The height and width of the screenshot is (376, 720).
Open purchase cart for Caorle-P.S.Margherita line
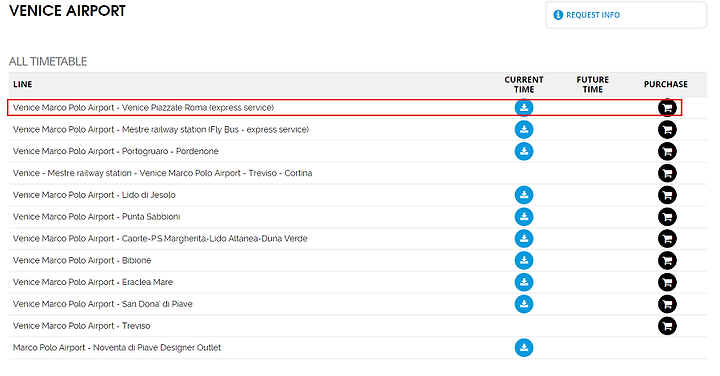[667, 238]
